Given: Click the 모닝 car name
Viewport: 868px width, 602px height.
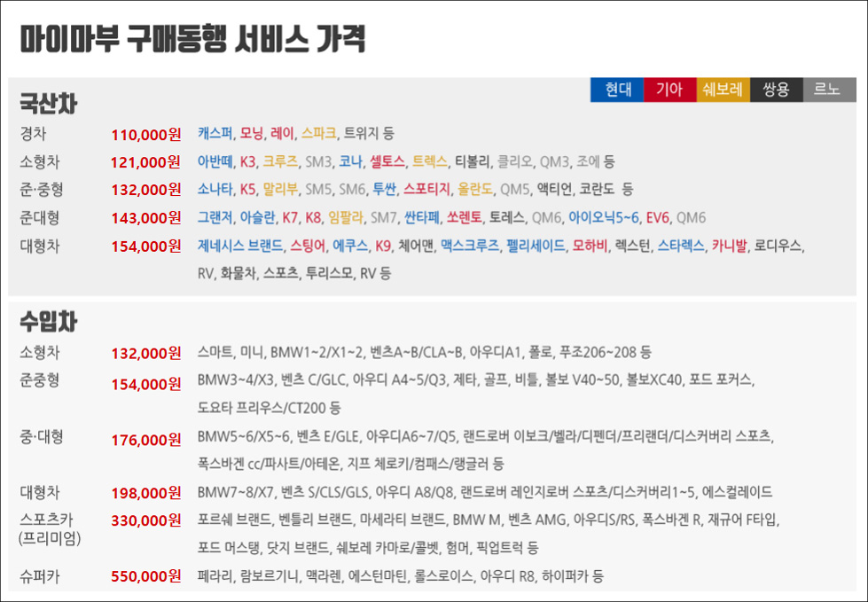Looking at the screenshot, I should pos(251,133).
